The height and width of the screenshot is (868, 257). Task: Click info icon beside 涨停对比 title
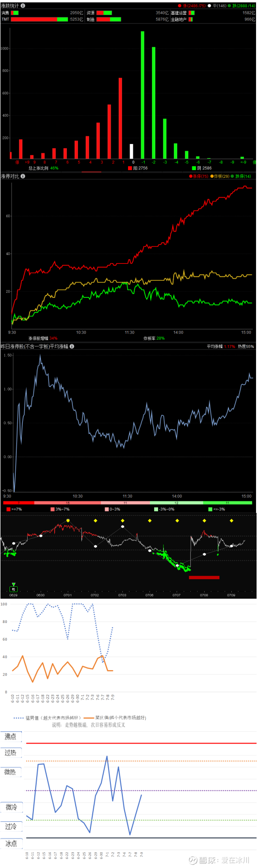pos(23,176)
